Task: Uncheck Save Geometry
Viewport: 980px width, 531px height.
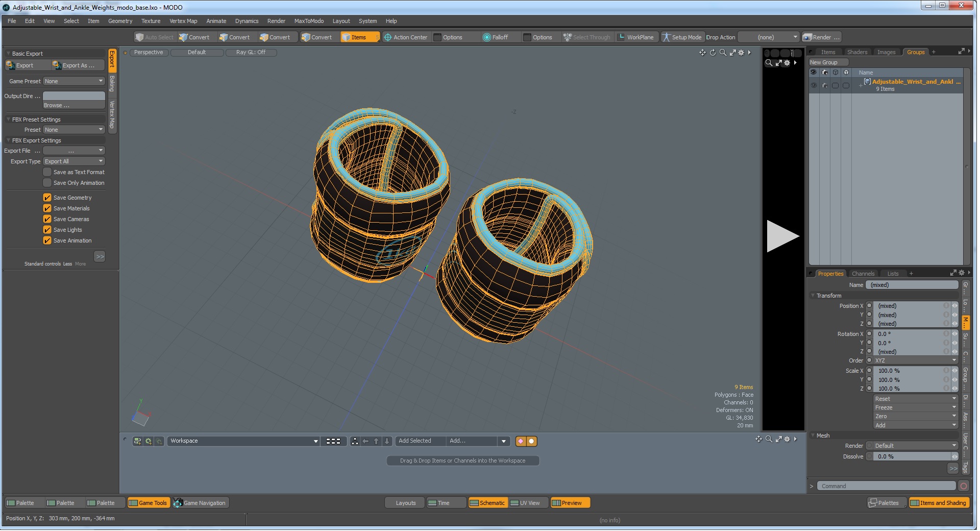Action: tap(47, 198)
